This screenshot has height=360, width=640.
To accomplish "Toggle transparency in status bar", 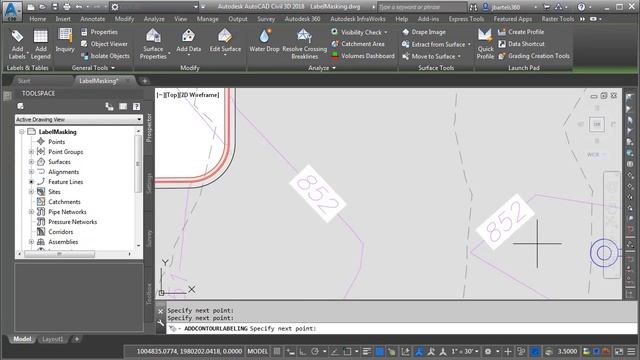I will coord(379,351).
